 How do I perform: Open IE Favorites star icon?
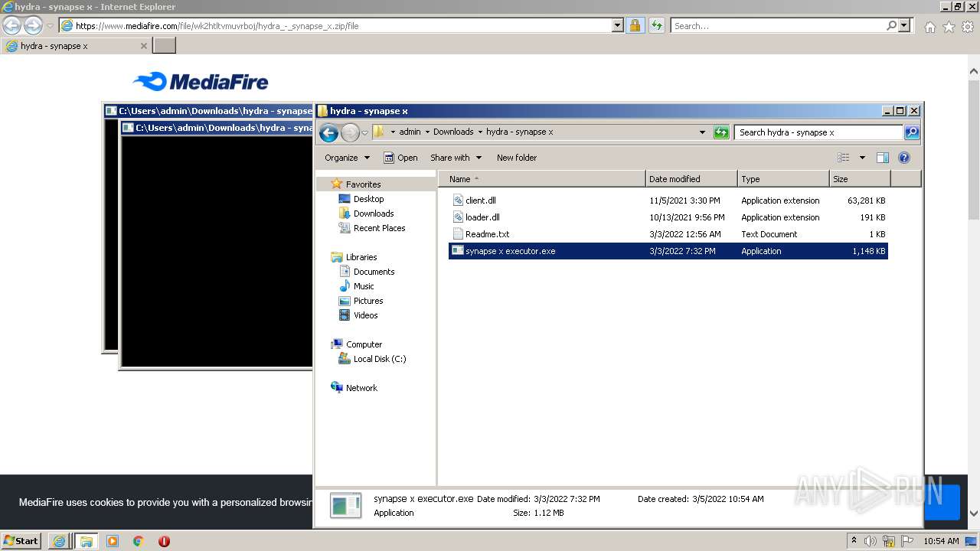tap(949, 26)
